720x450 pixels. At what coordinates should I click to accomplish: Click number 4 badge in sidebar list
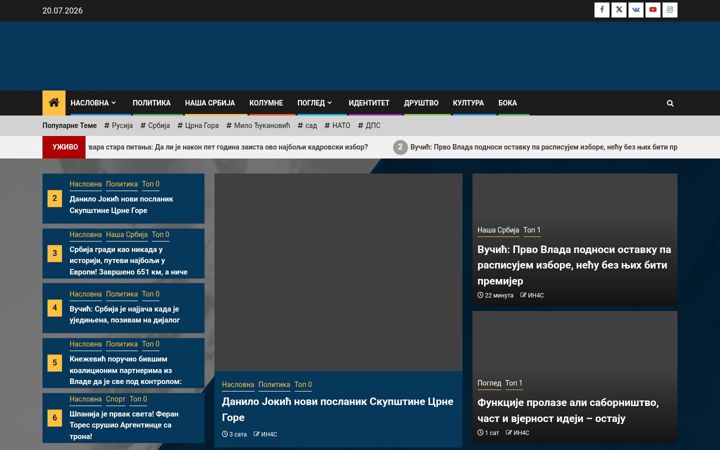55,308
